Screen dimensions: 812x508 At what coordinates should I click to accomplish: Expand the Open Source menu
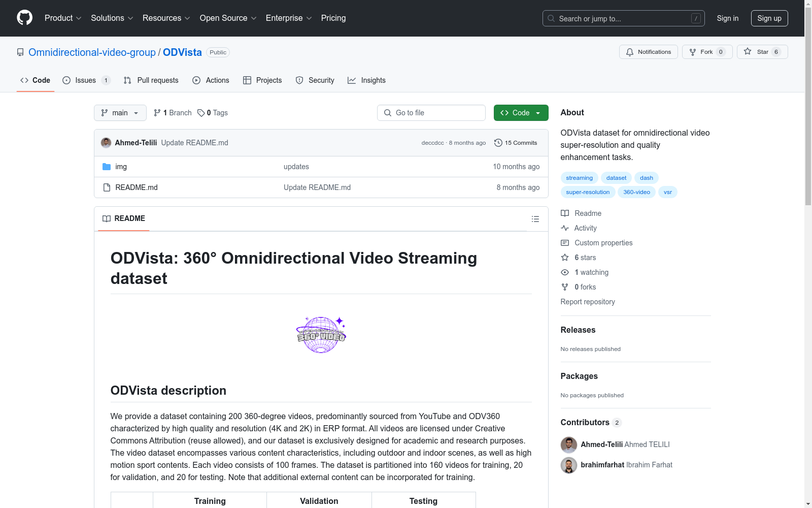[x=228, y=18]
